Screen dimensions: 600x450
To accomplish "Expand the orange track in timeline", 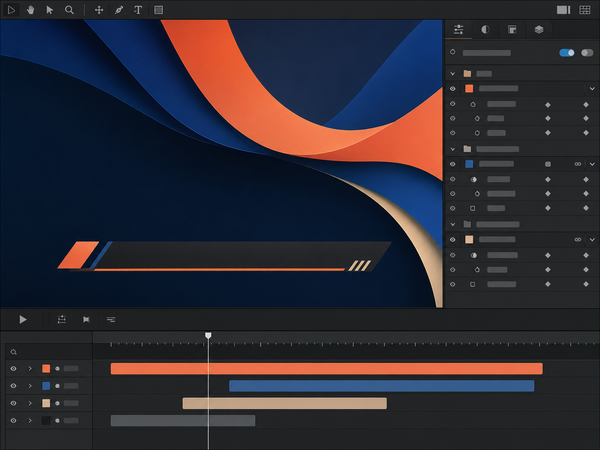I will pos(30,368).
